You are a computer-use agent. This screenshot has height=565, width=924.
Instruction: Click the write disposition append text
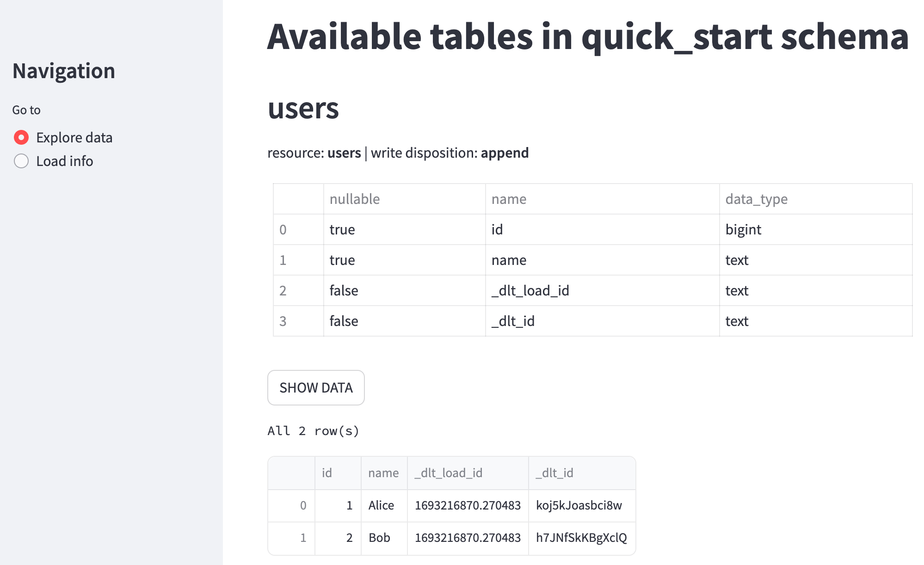pyautogui.click(x=450, y=153)
